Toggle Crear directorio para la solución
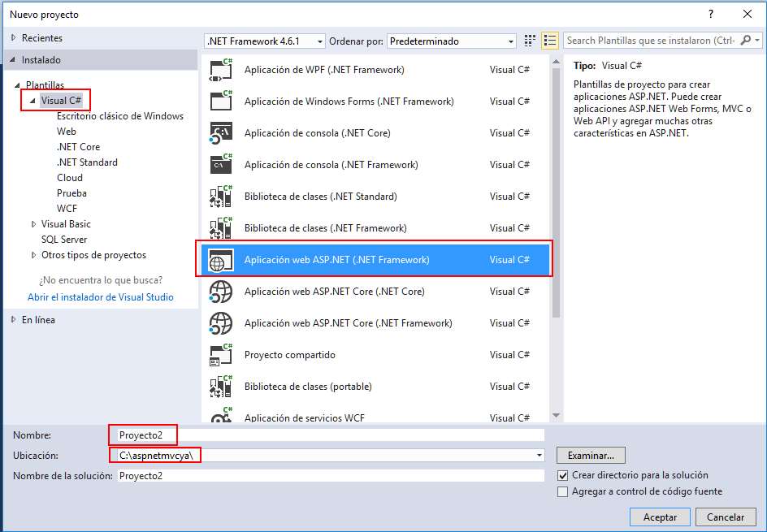The height and width of the screenshot is (532, 767). [x=563, y=475]
